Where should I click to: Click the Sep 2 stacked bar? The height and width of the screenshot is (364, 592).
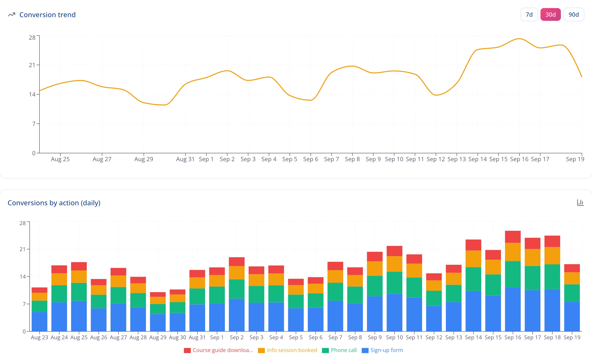237,294
